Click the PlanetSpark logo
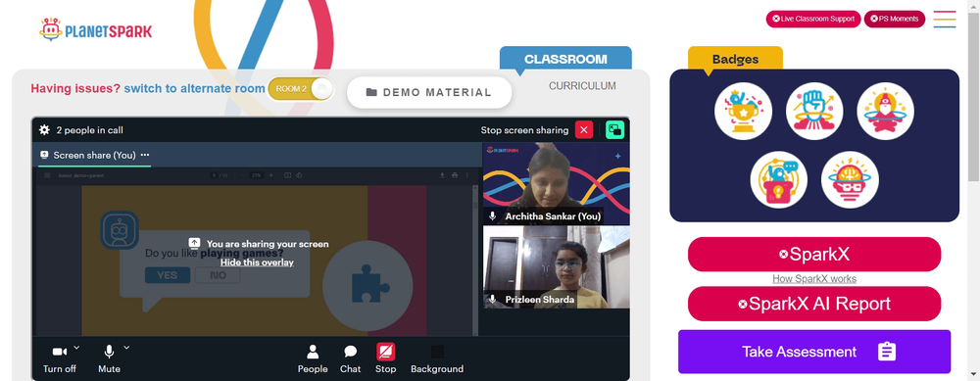The image size is (980, 381). (x=96, y=29)
